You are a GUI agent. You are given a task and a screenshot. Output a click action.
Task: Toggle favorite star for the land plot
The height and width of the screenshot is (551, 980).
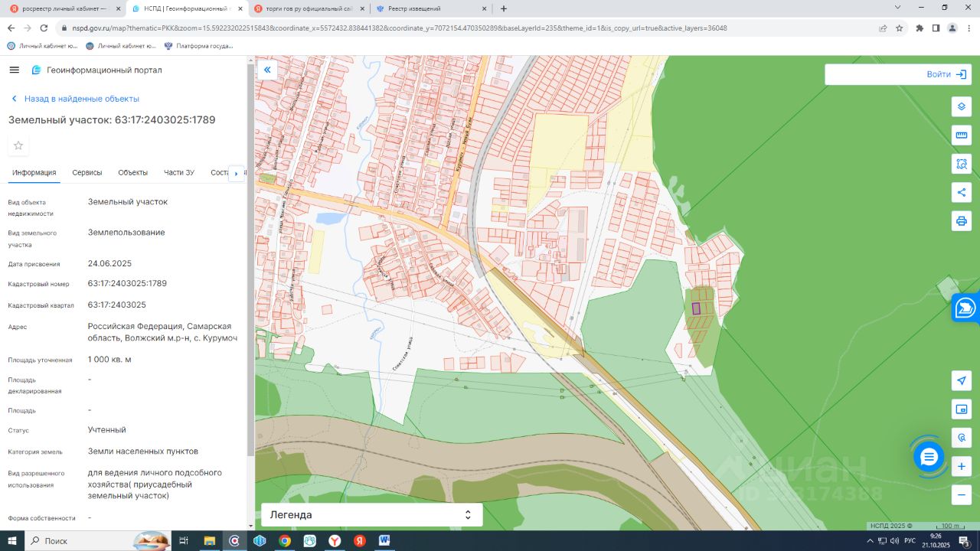[x=18, y=145]
